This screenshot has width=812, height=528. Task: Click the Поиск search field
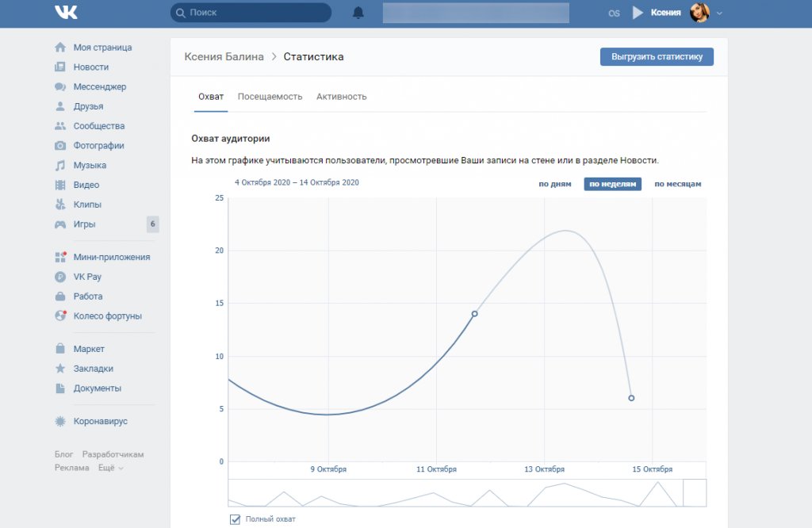coord(251,13)
